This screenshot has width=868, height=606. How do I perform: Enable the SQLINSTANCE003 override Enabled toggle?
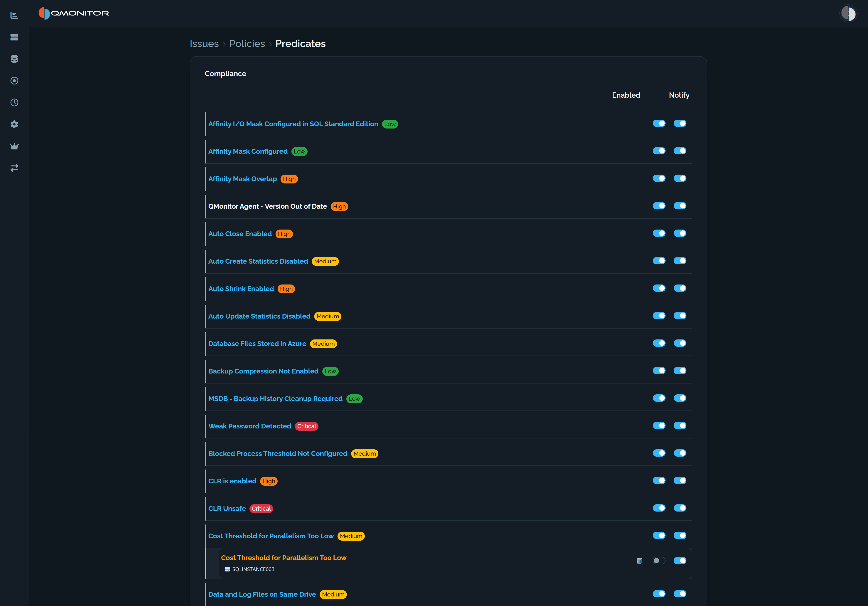click(x=659, y=561)
